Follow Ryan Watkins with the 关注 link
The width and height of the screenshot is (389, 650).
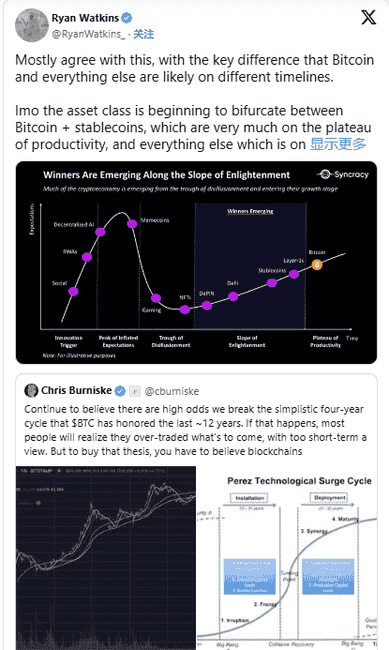pyautogui.click(x=143, y=34)
